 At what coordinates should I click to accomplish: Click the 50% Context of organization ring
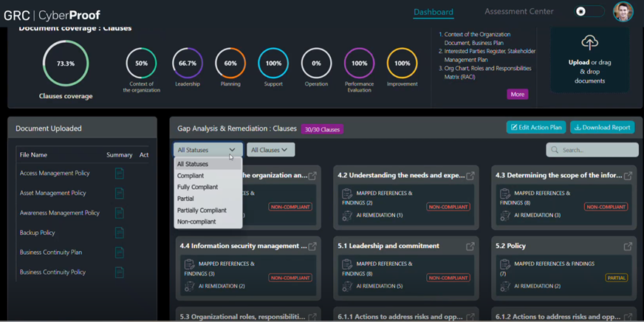[x=141, y=64]
